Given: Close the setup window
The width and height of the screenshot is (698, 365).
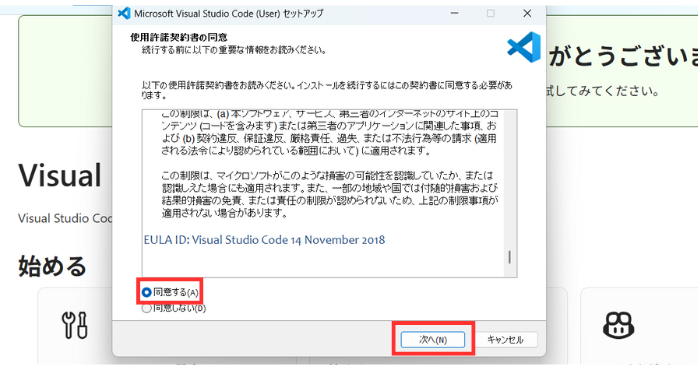Looking at the screenshot, I should [x=527, y=13].
